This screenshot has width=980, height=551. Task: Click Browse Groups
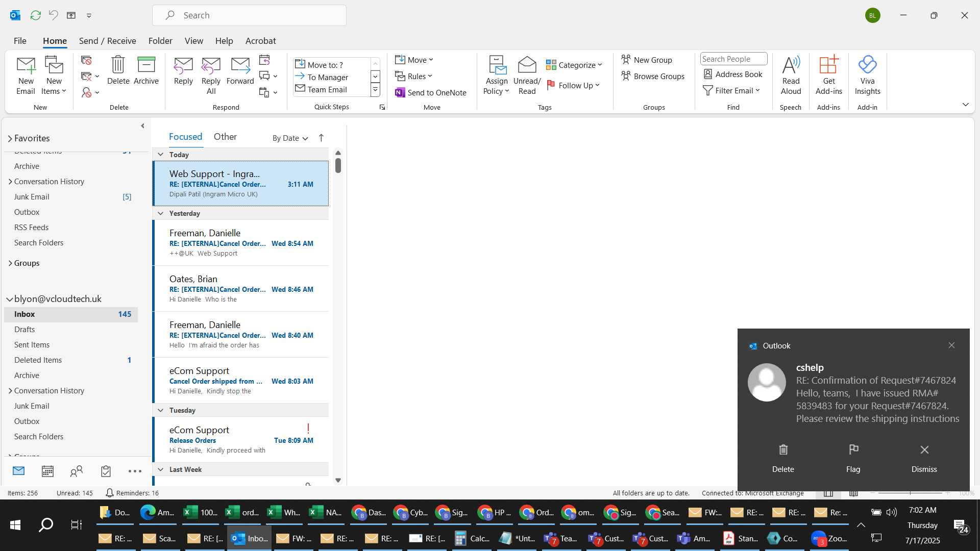pyautogui.click(x=652, y=76)
